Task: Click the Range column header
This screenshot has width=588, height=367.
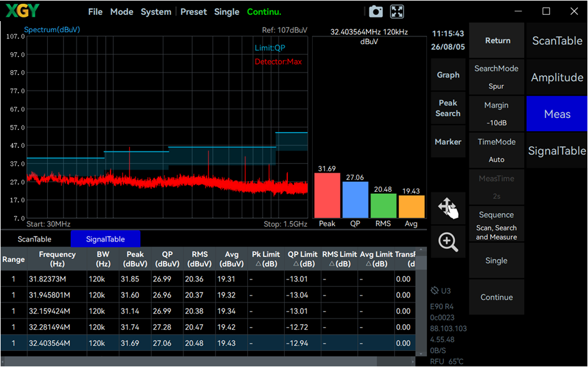Action: (x=14, y=259)
